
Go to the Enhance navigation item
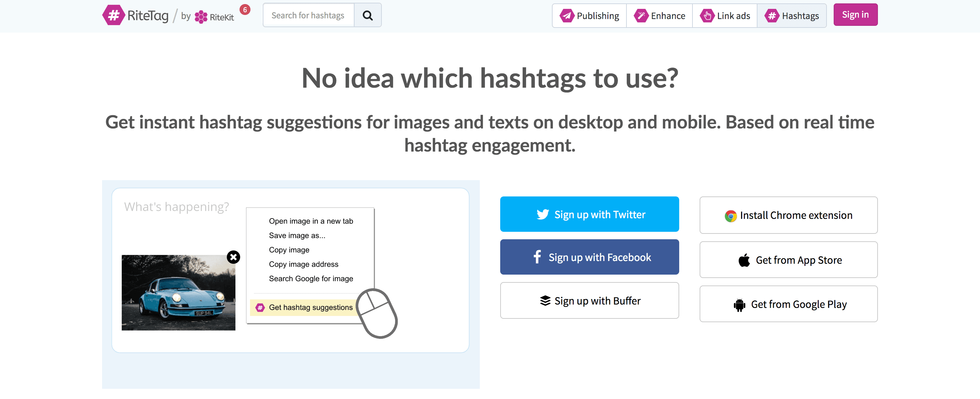659,16
